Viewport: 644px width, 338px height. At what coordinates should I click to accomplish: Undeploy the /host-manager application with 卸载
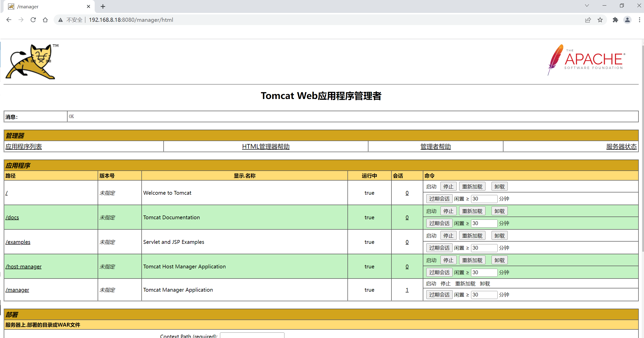(x=499, y=260)
